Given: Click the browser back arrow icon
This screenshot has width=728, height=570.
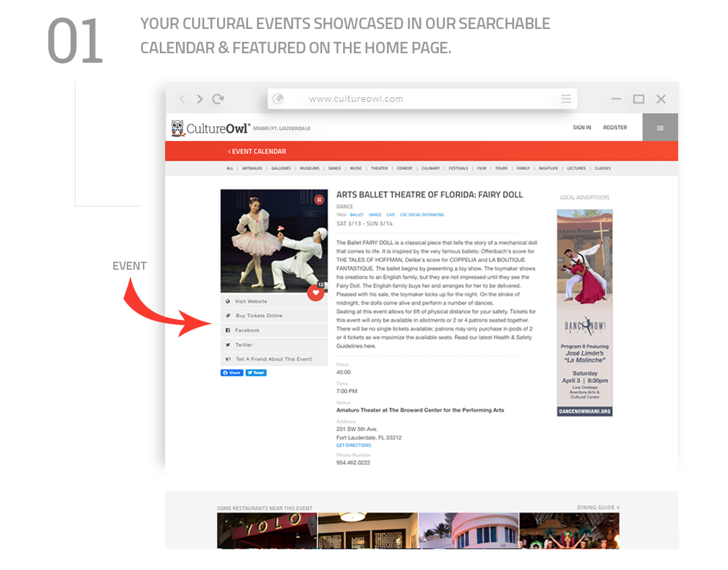Looking at the screenshot, I should pos(183,99).
